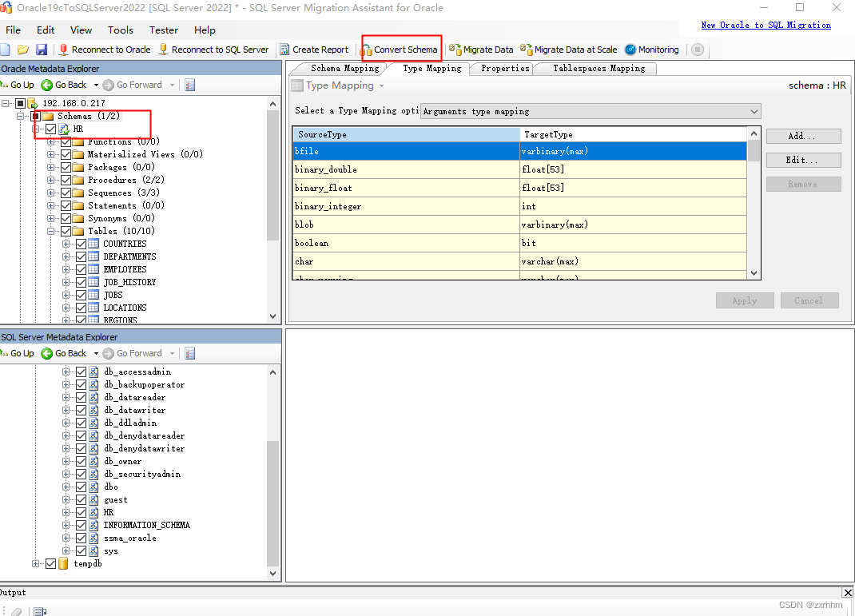
Task: Click Go Forward in Oracle Metadata Explorer
Action: (x=133, y=85)
